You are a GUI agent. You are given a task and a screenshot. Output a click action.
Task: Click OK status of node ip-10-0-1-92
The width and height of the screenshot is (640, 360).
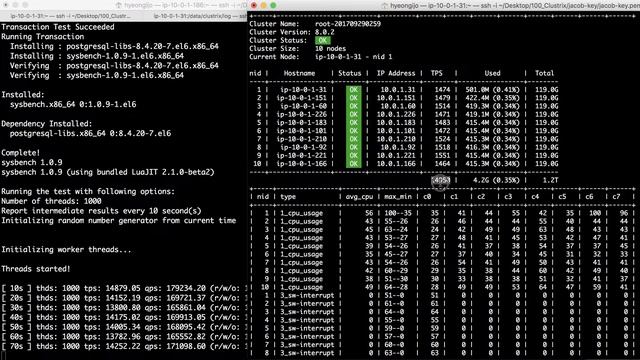(x=353, y=147)
